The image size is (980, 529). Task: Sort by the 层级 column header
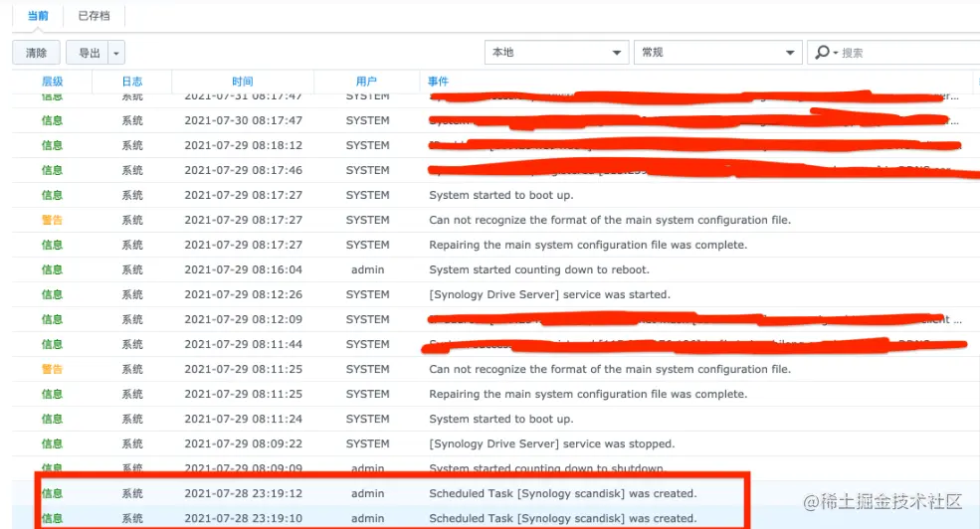52,82
